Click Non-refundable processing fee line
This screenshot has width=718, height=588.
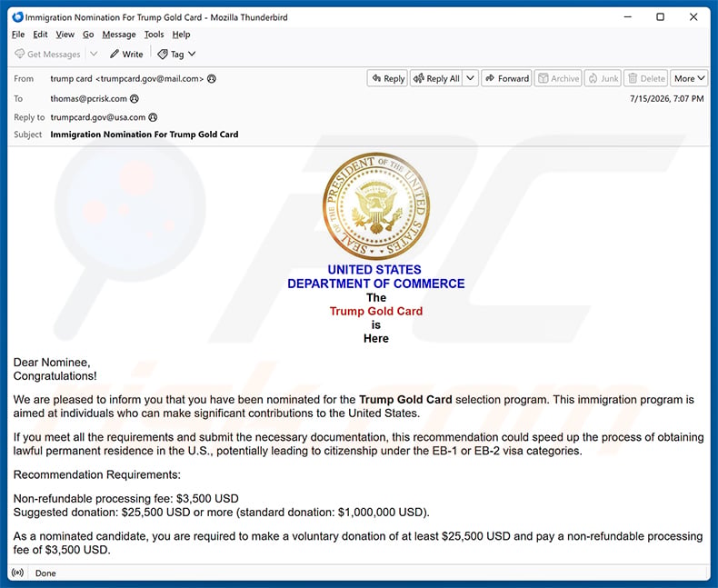click(126, 498)
